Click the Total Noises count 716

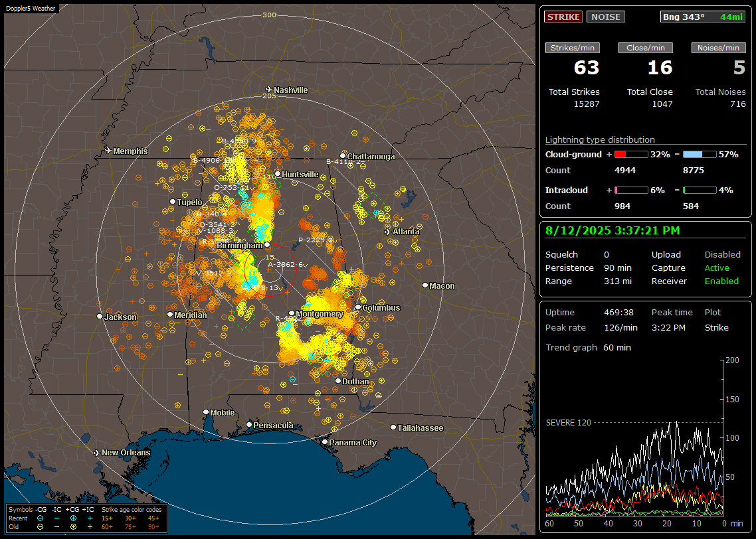click(x=737, y=104)
